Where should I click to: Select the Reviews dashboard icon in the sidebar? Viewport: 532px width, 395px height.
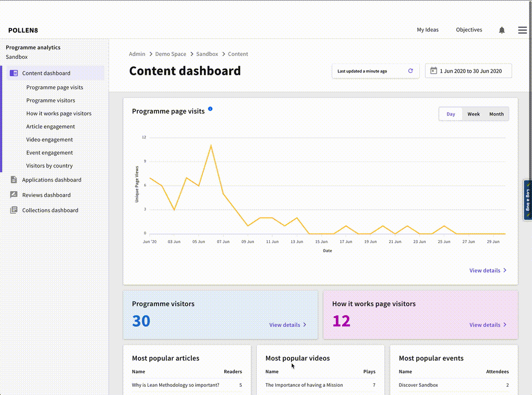(x=14, y=195)
